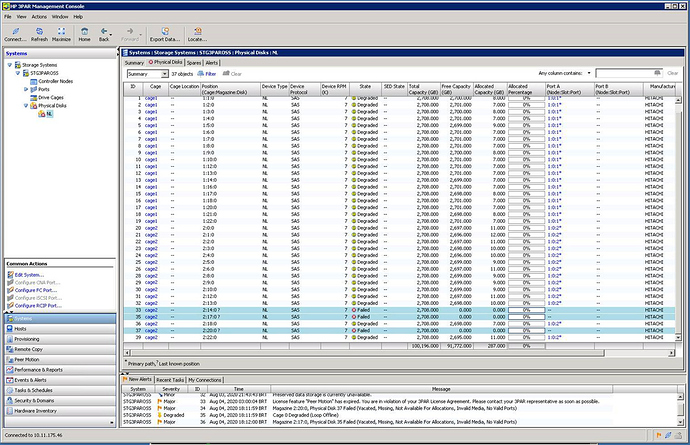Image resolution: width=690 pixels, height=445 pixels.
Task: Select the Systems navigation button
Action: point(60,318)
